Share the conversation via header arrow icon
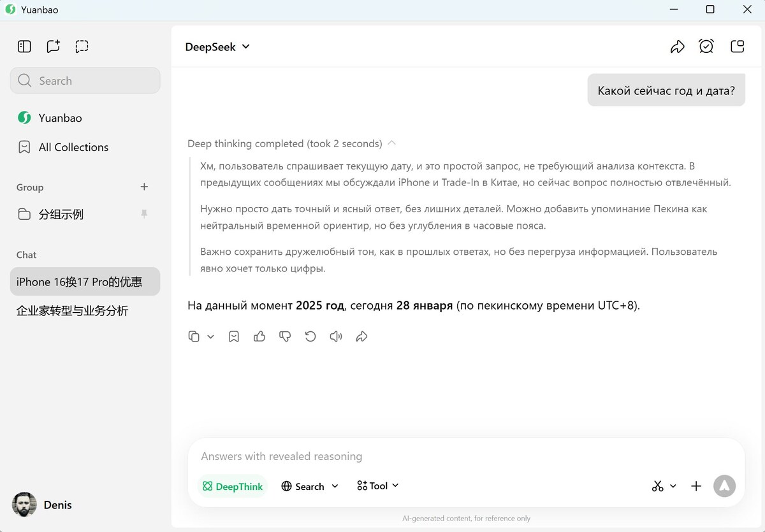Image resolution: width=765 pixels, height=532 pixels. click(x=677, y=47)
